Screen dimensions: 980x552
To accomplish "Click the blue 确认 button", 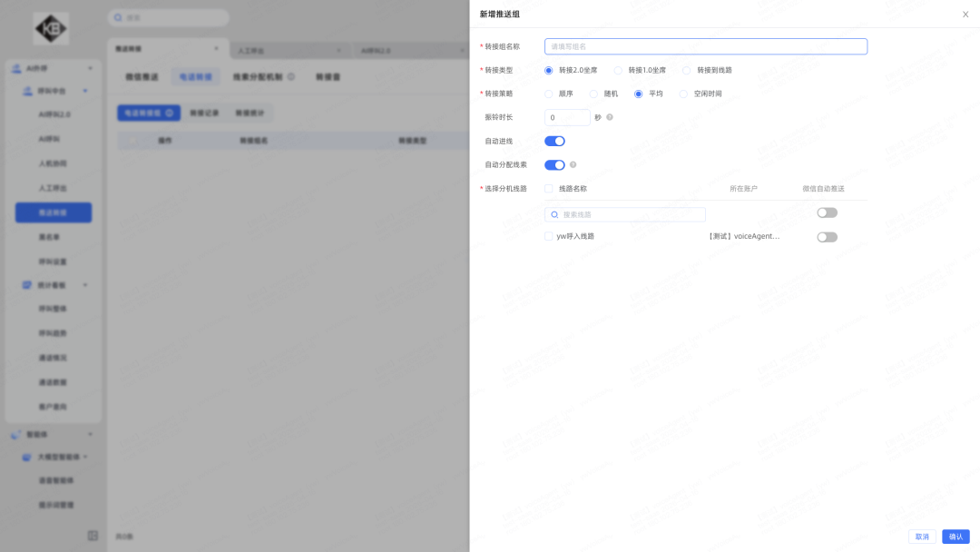I will coord(955,537).
